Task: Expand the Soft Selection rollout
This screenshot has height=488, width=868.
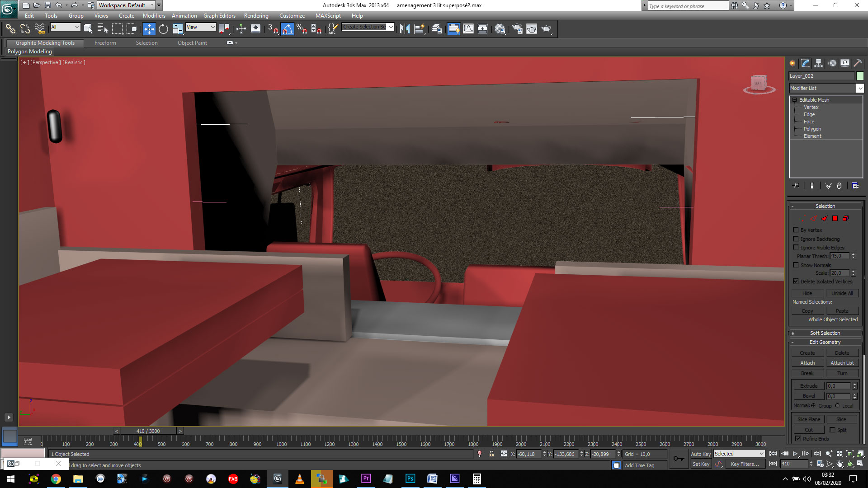Action: 825,333
